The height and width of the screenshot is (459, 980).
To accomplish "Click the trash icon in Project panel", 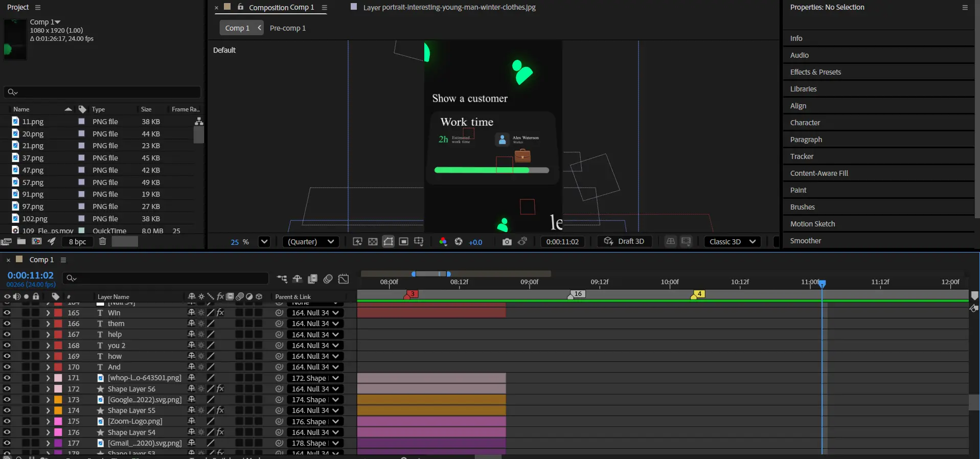I will tap(102, 242).
